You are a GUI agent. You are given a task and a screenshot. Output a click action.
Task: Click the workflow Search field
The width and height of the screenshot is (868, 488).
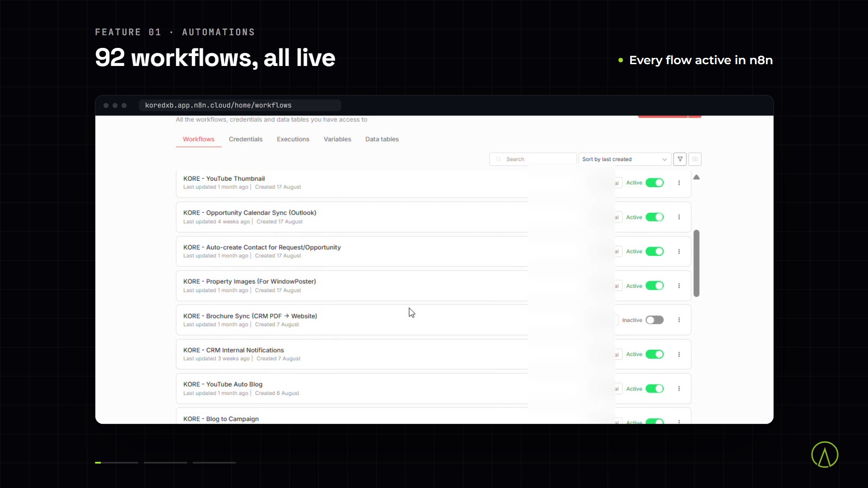point(533,159)
